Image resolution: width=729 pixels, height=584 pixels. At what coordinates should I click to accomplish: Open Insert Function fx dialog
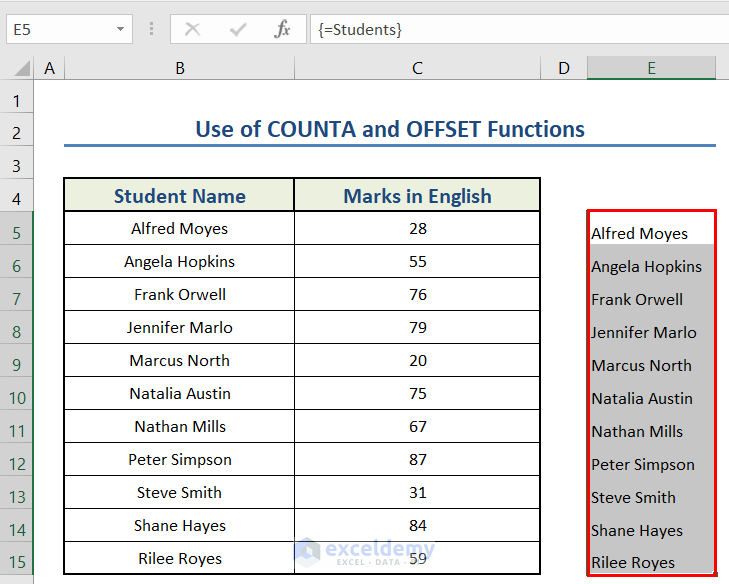[282, 30]
